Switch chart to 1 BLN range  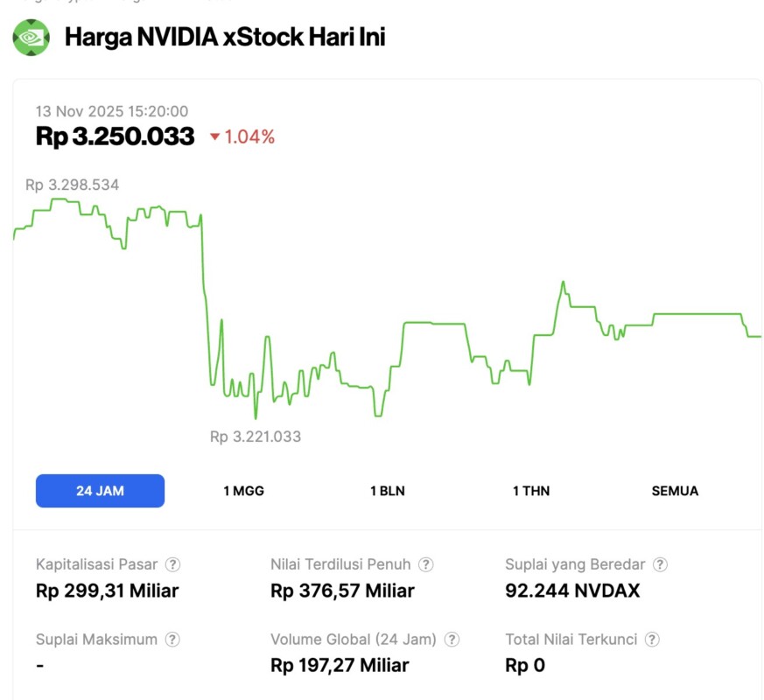387,491
